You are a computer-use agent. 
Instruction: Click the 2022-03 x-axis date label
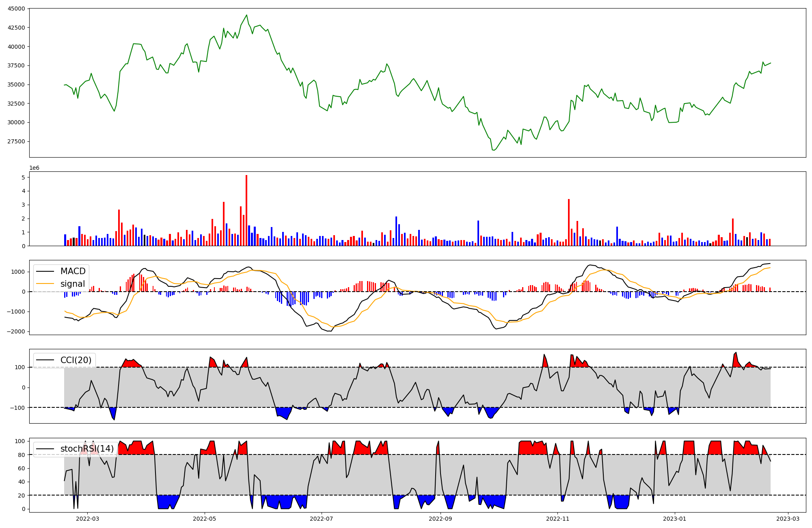pyautogui.click(x=88, y=519)
